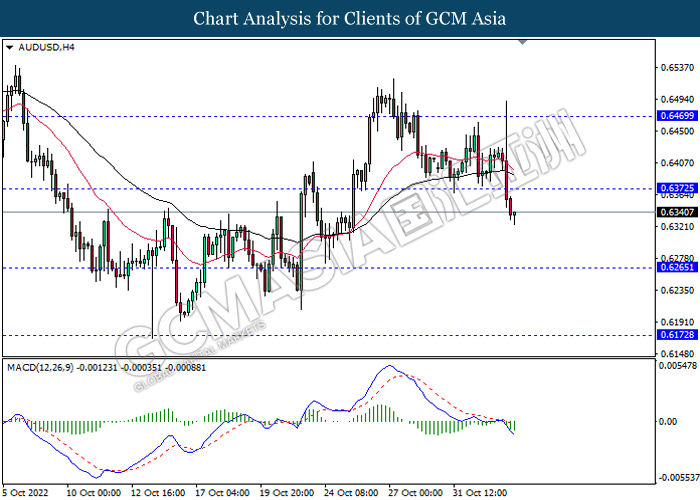
Task: Click the 0.62350 price scale value
Action: 677,290
